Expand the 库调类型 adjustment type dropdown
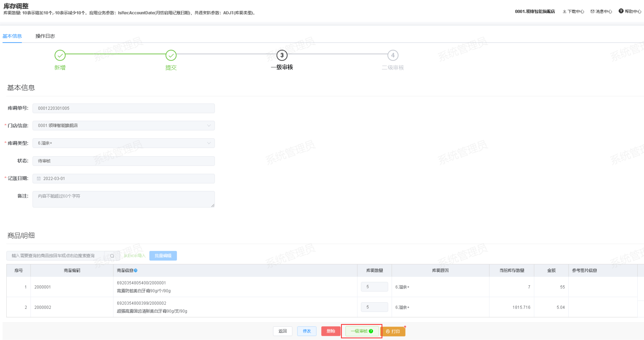Screen dimensions: 644x340 point(209,143)
